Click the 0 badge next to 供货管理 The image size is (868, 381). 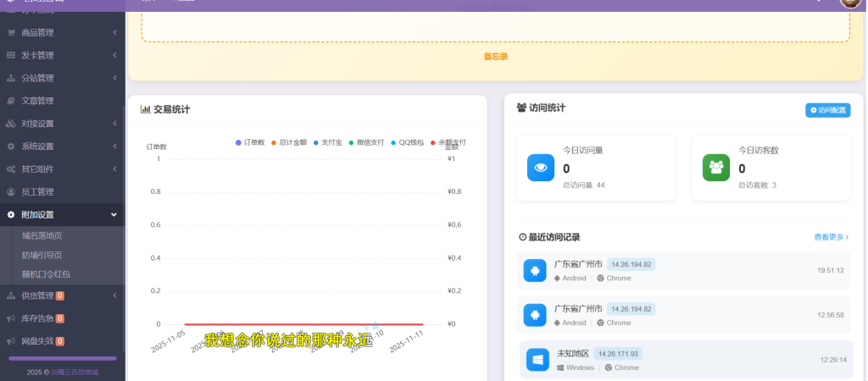60,295
